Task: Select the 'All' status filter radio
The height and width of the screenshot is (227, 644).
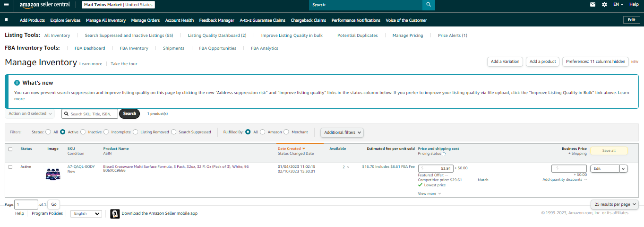Action: point(48,132)
